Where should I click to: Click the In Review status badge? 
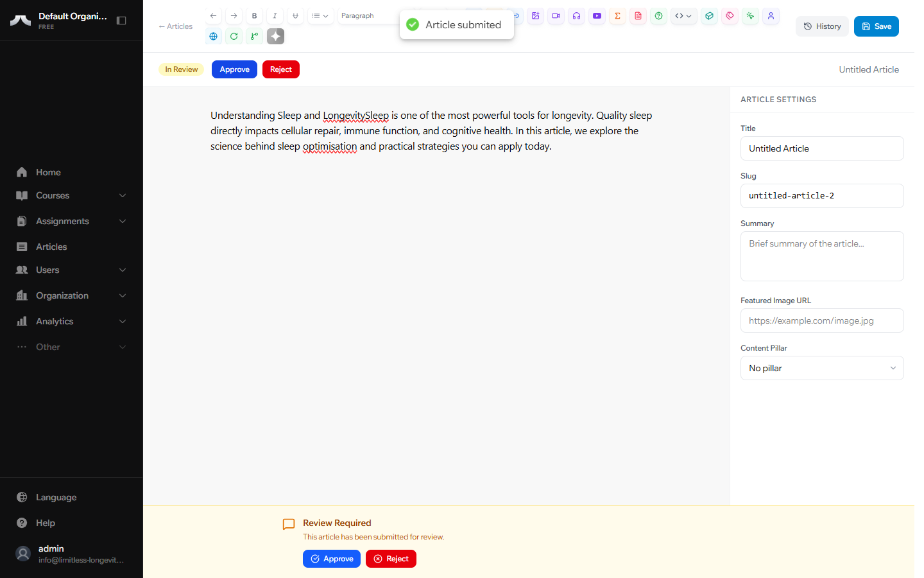coord(181,69)
